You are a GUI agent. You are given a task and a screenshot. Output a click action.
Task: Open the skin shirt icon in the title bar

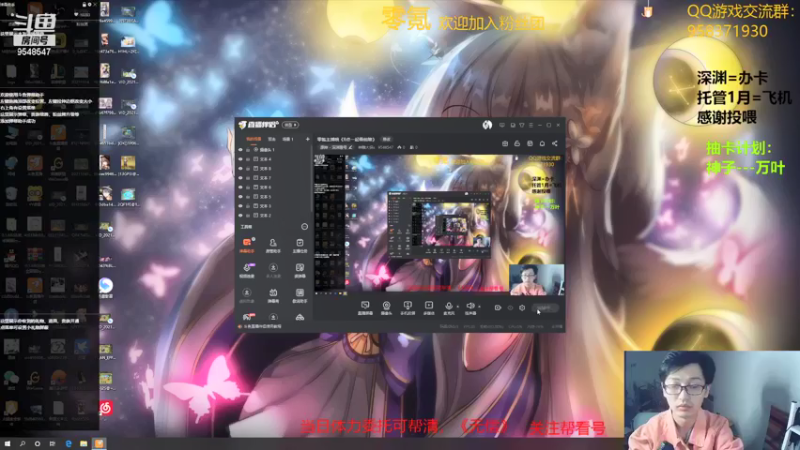[x=522, y=125]
